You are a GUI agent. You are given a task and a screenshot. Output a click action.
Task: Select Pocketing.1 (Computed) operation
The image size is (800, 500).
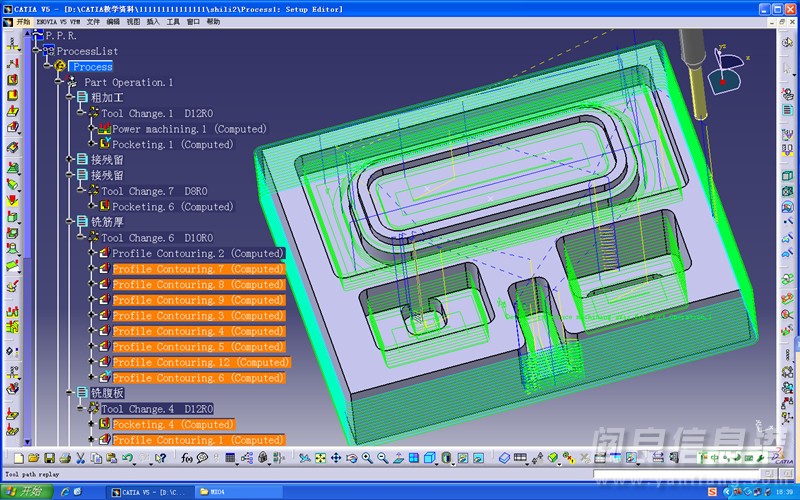pyautogui.click(x=172, y=144)
